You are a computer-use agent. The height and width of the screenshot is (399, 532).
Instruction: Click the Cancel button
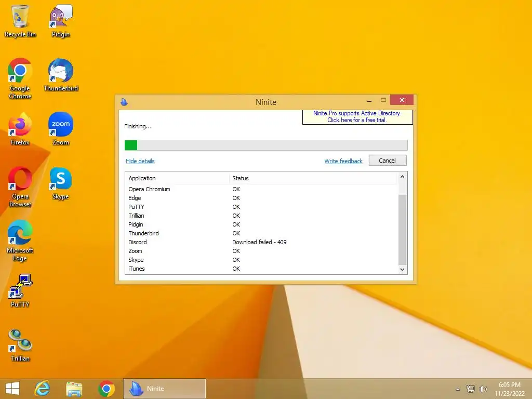[388, 161]
